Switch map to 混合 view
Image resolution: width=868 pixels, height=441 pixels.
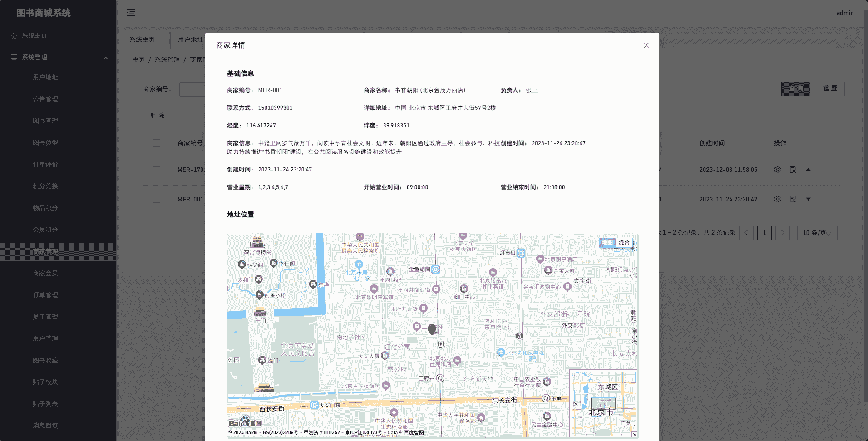pos(624,243)
